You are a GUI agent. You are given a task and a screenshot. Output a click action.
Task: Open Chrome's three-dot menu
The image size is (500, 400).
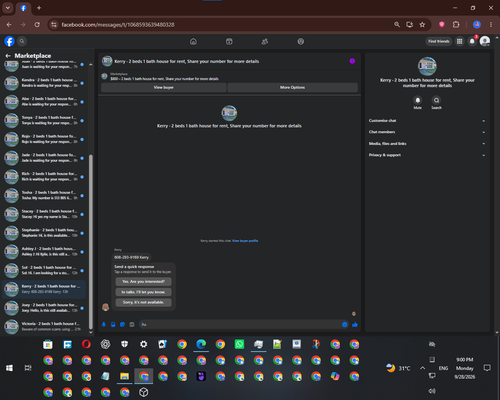click(x=491, y=25)
